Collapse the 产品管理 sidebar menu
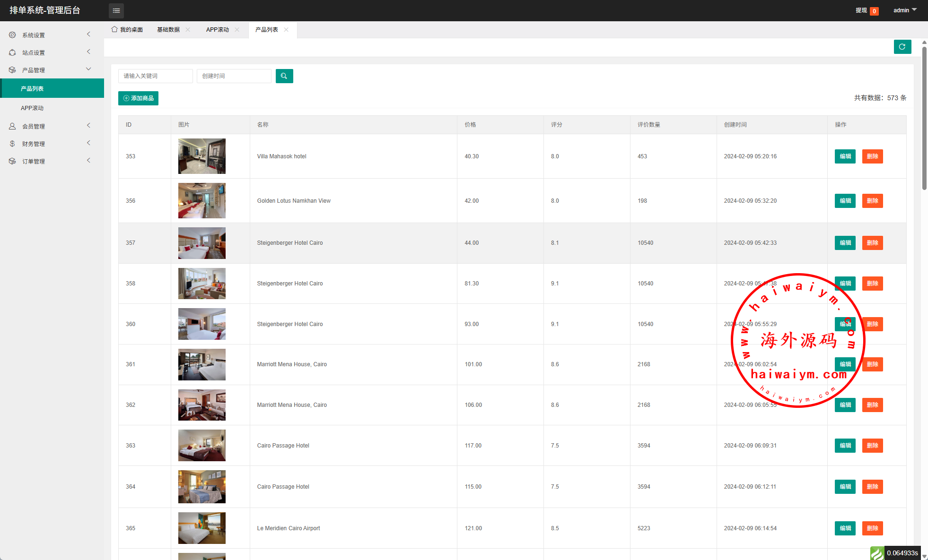 (x=52, y=70)
